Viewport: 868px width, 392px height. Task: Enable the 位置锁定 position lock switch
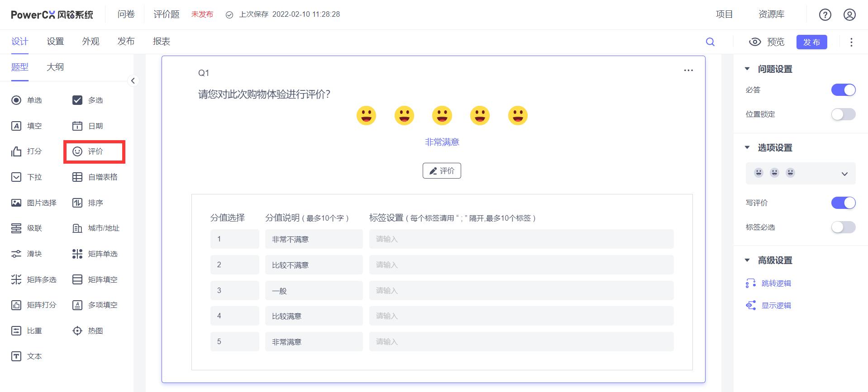pyautogui.click(x=843, y=114)
